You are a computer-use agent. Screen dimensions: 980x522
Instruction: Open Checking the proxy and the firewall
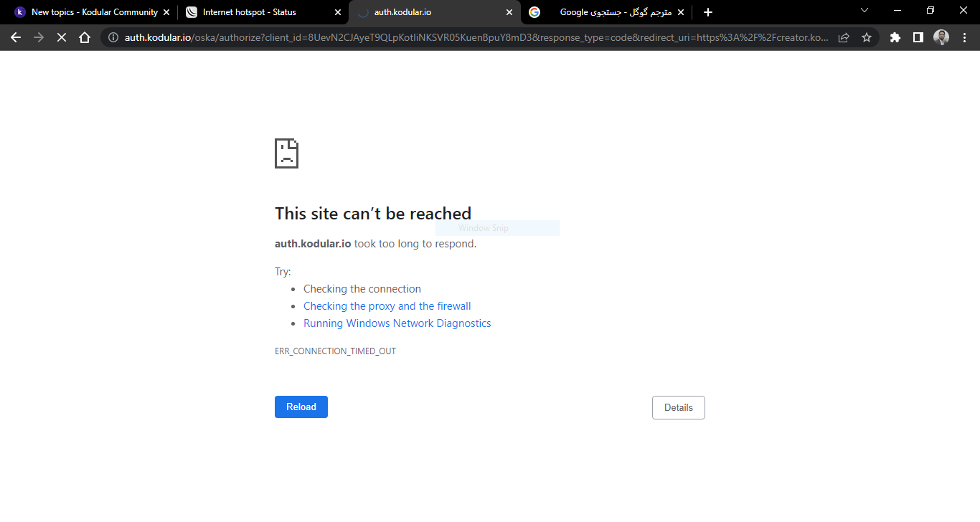(387, 306)
